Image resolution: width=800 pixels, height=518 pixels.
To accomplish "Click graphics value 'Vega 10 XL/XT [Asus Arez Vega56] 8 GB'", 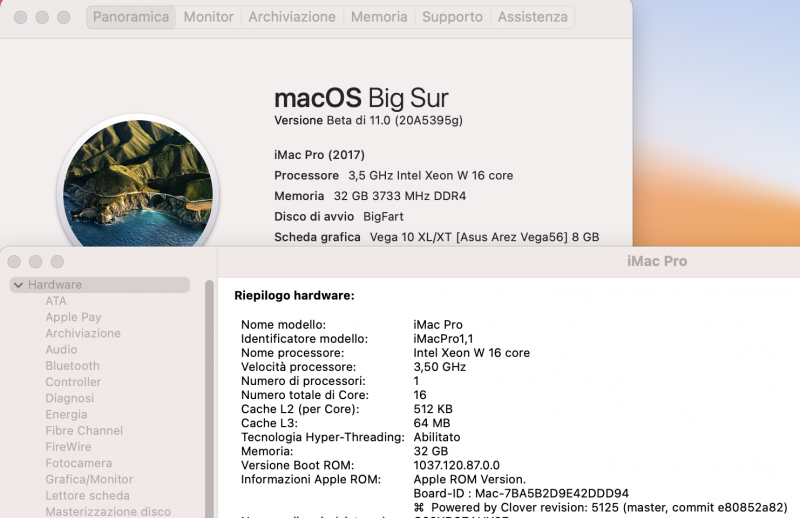I will [x=484, y=237].
